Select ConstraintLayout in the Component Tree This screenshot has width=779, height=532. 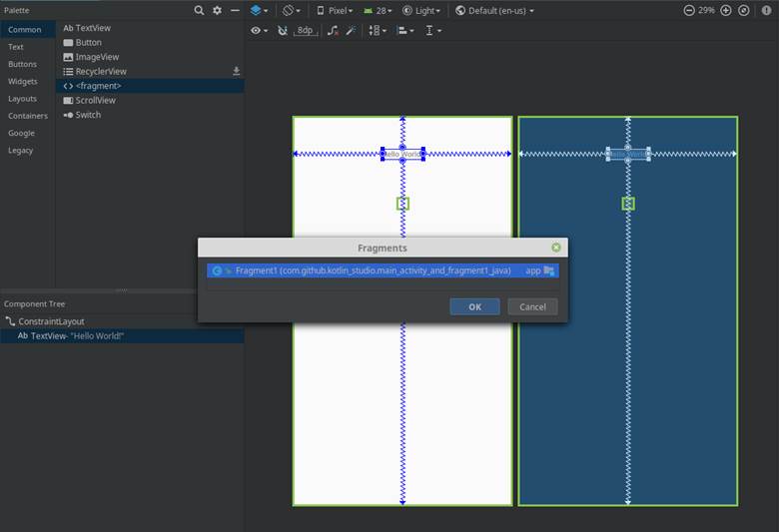click(52, 321)
